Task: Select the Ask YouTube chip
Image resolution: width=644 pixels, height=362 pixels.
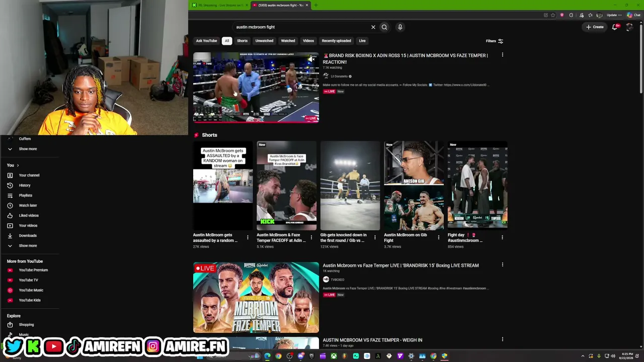Action: tap(206, 41)
